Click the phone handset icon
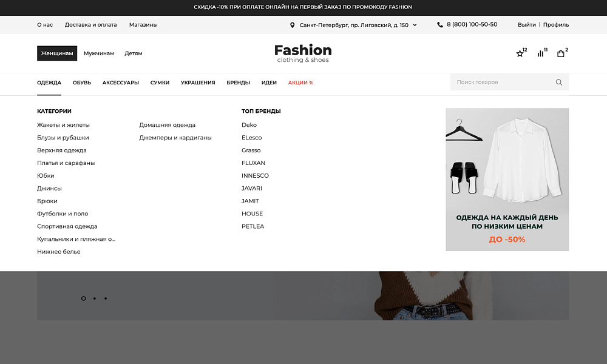The width and height of the screenshot is (607, 364). pyautogui.click(x=439, y=24)
